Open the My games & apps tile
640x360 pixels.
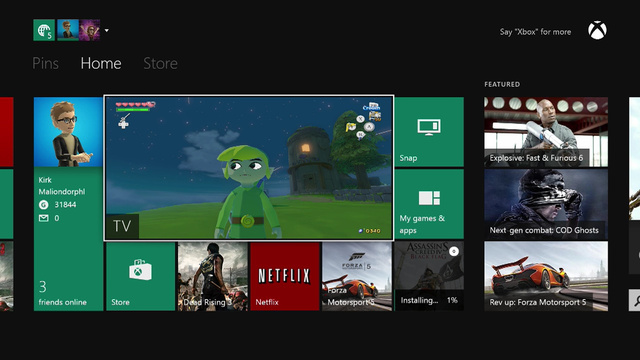429,204
